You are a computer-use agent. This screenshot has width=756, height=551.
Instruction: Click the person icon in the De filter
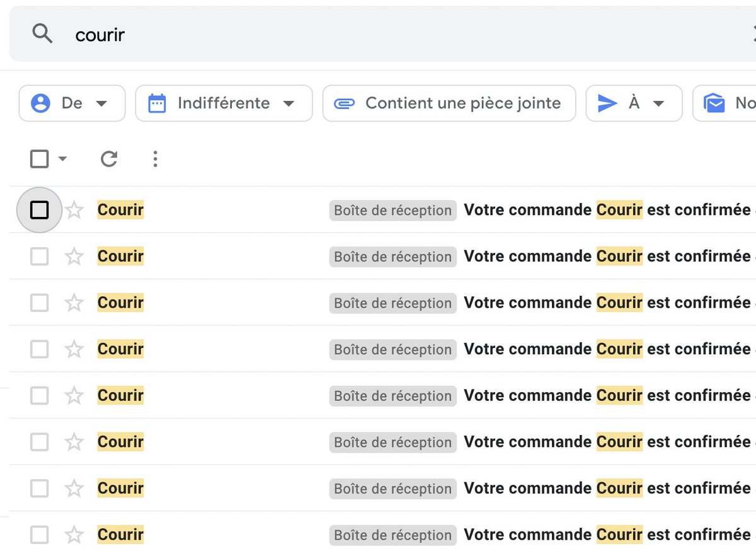tap(40, 103)
